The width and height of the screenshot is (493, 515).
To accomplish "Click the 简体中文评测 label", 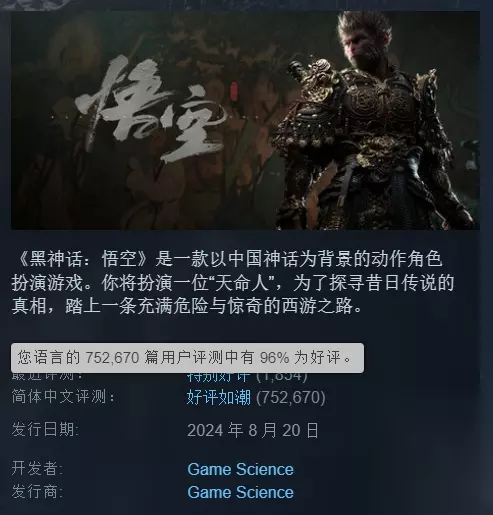I will point(63,397).
